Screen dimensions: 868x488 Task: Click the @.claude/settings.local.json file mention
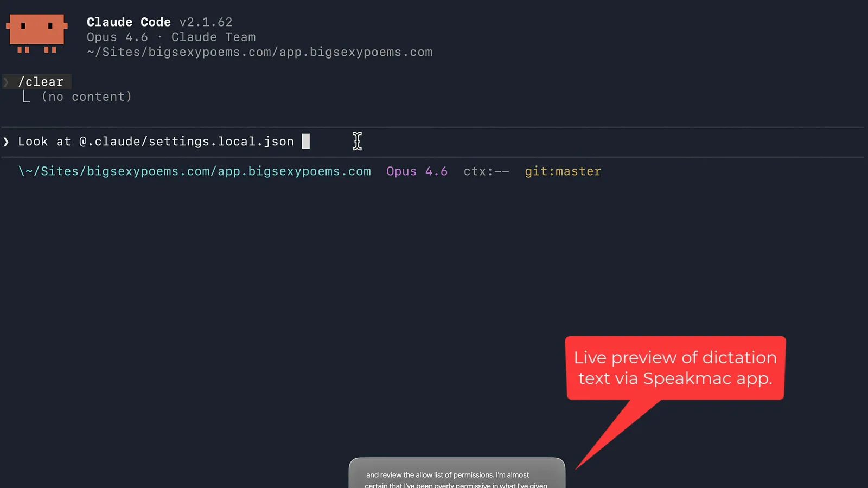point(186,142)
